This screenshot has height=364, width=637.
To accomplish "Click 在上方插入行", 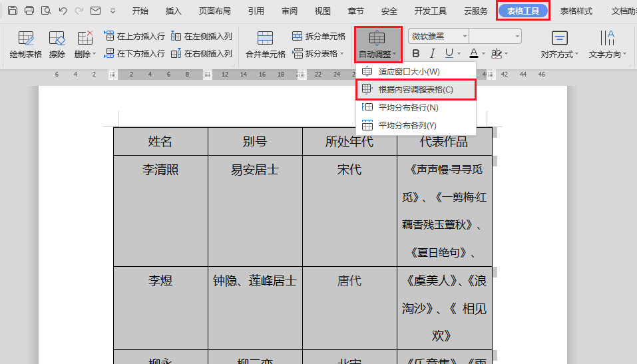I will tap(134, 36).
